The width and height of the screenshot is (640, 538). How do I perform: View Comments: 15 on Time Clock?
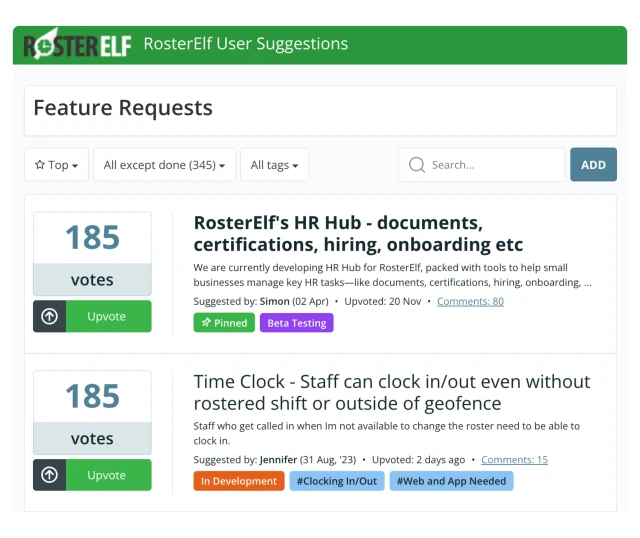pos(514,460)
